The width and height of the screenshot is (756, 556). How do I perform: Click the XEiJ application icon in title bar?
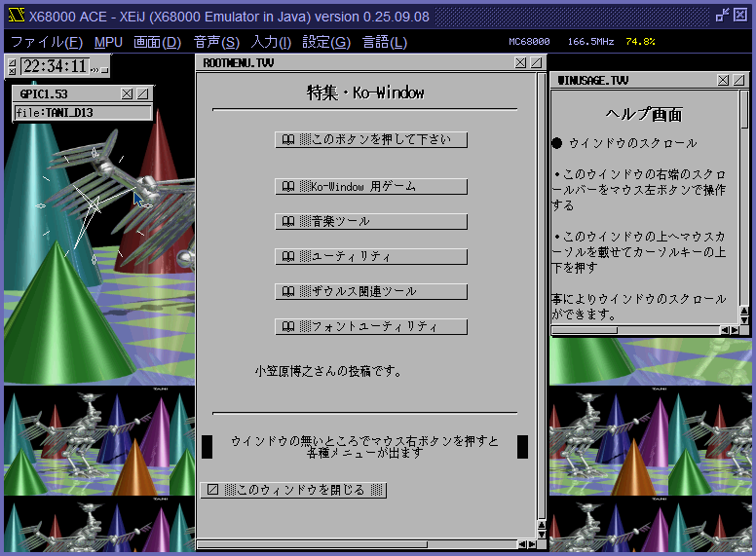tap(17, 16)
